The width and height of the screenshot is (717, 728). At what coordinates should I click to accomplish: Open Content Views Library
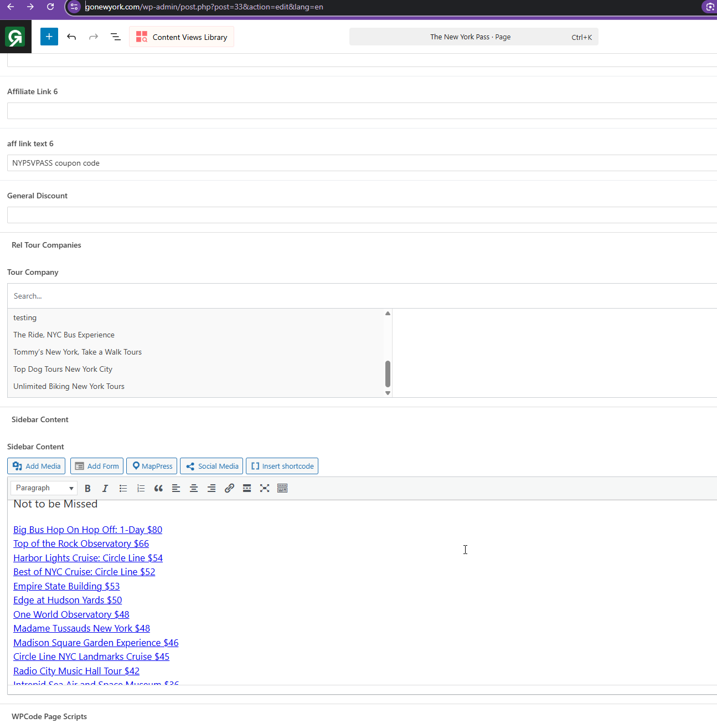pyautogui.click(x=182, y=37)
